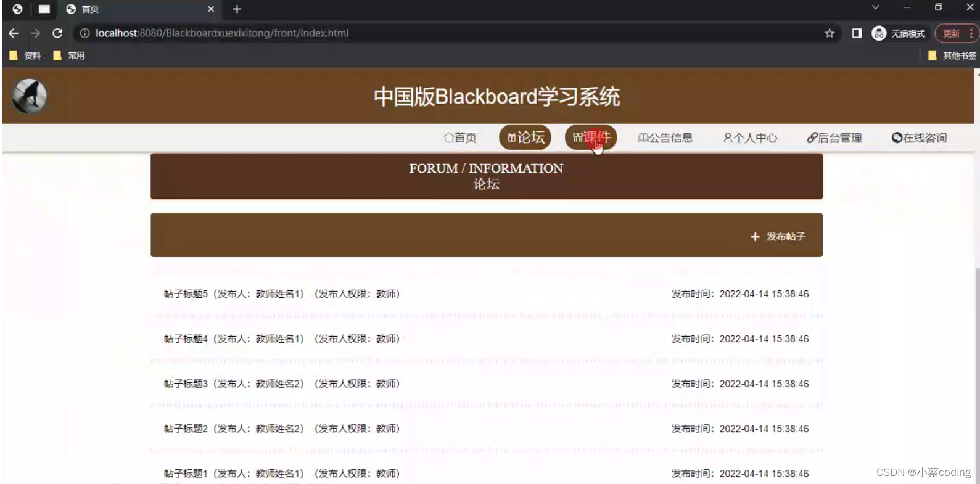980x484 pixels.
Task: Open the 论坛 navigation item
Action: 526,137
